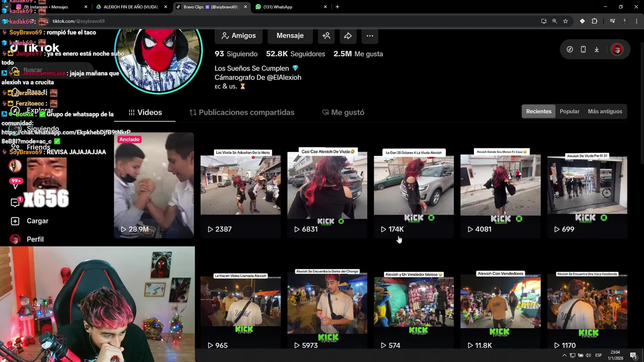
Task: Sort videos by Popular
Action: (570, 111)
